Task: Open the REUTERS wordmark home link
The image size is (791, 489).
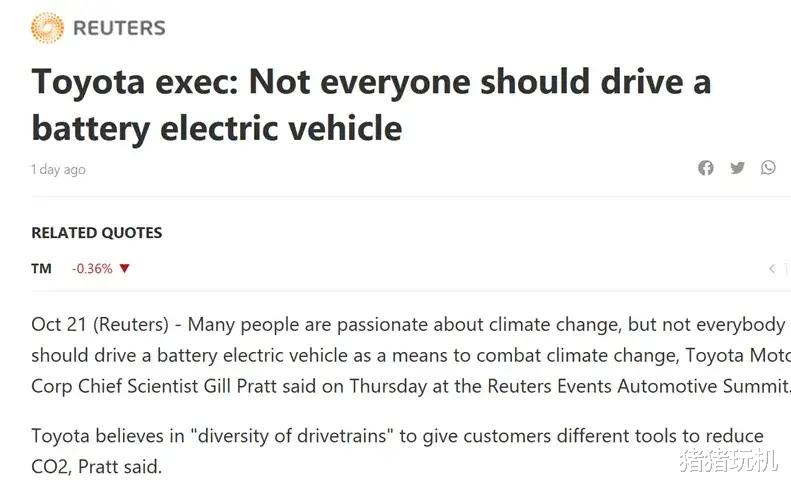Action: point(119,28)
